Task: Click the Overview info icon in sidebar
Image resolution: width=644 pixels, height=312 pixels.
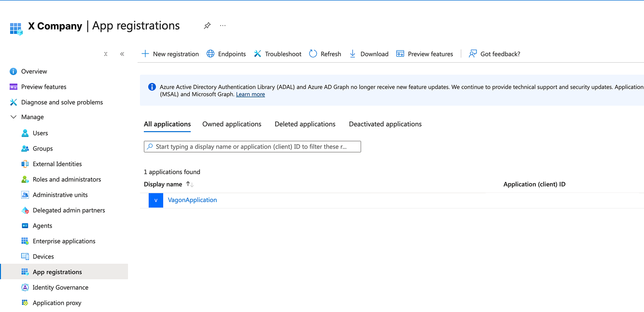Action: (14, 71)
